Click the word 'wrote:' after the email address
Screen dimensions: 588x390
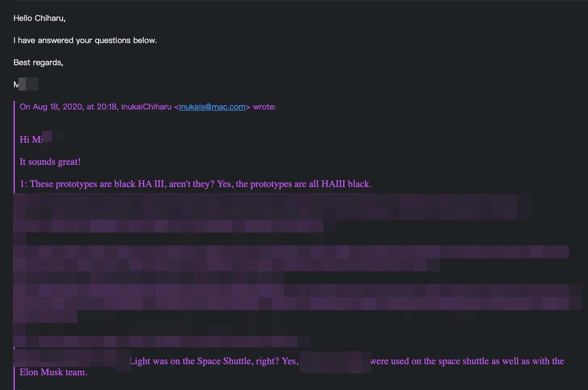pyautogui.click(x=264, y=107)
